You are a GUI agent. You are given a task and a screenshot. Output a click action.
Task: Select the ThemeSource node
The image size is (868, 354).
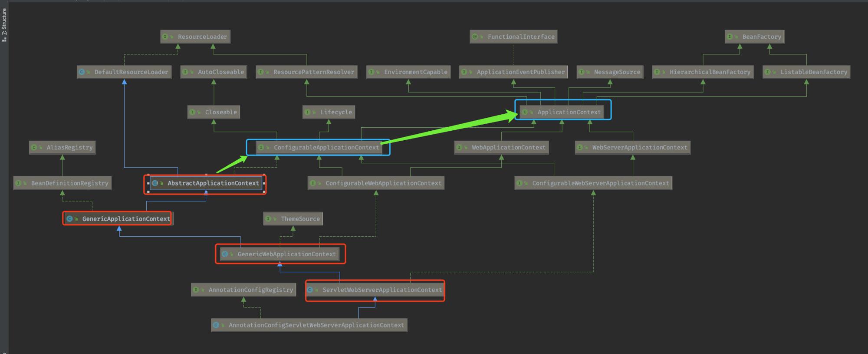pos(293,219)
